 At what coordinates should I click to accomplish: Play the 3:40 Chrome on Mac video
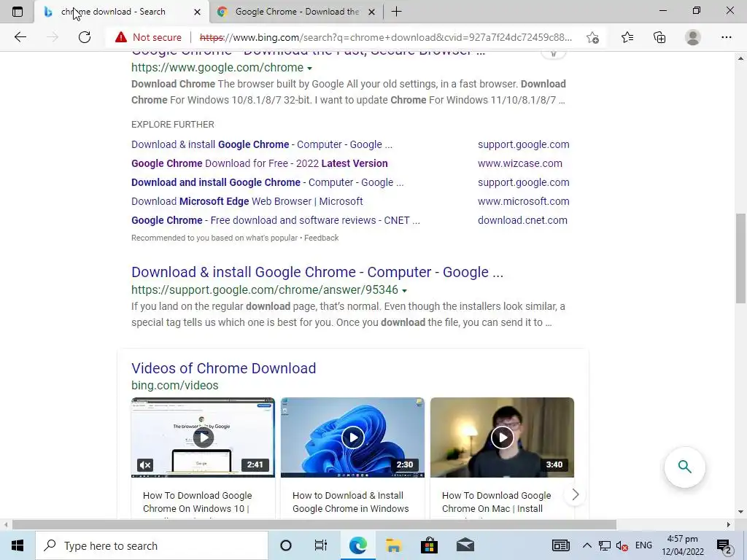tap(503, 437)
